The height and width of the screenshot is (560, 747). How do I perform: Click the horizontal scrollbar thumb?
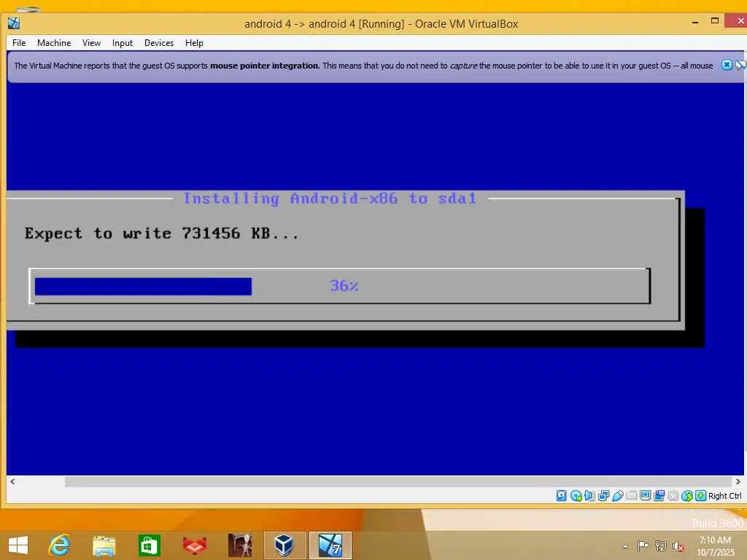tap(398, 481)
